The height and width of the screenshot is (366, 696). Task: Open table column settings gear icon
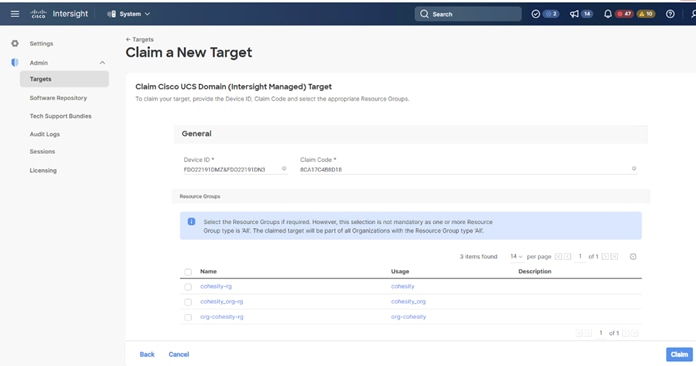(x=633, y=256)
